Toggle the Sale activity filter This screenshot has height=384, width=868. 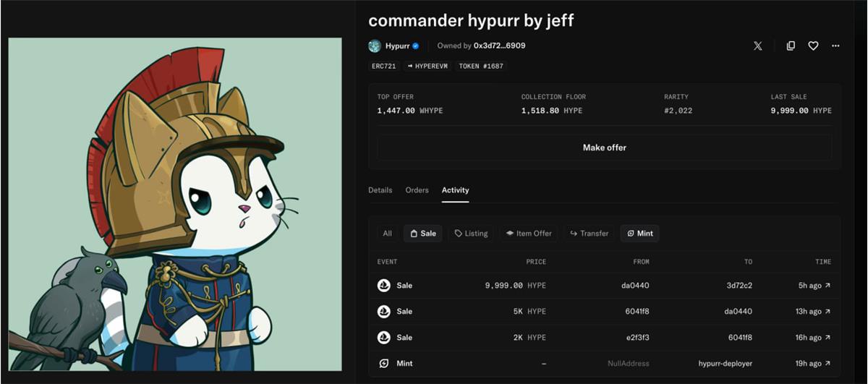point(422,234)
